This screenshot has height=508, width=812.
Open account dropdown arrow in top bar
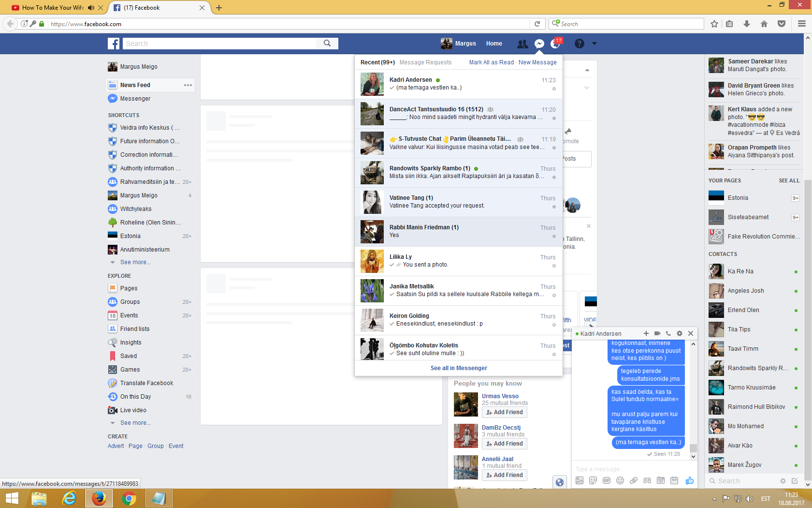click(x=594, y=44)
